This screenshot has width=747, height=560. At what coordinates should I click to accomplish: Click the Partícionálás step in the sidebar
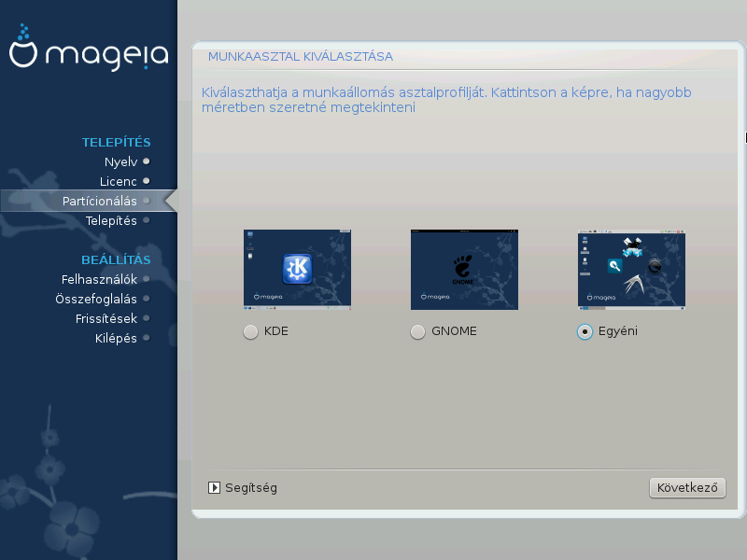100,201
